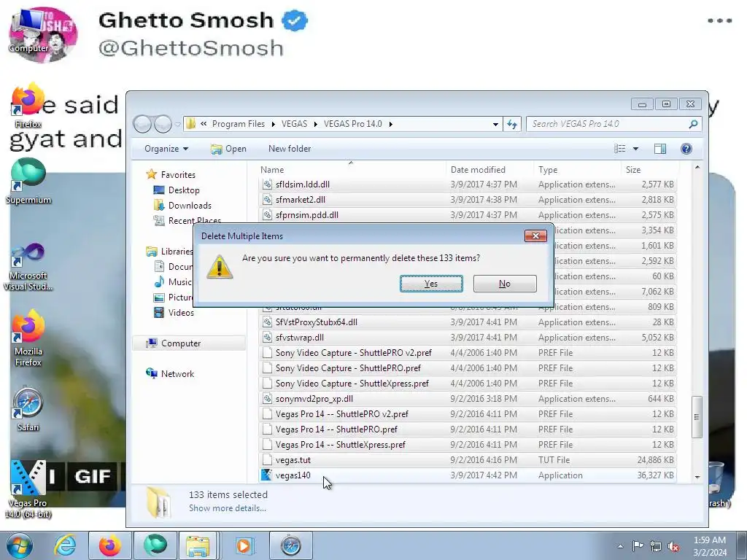Open Supermium from the taskbar
Screen dimensions: 747x560
pos(155,545)
